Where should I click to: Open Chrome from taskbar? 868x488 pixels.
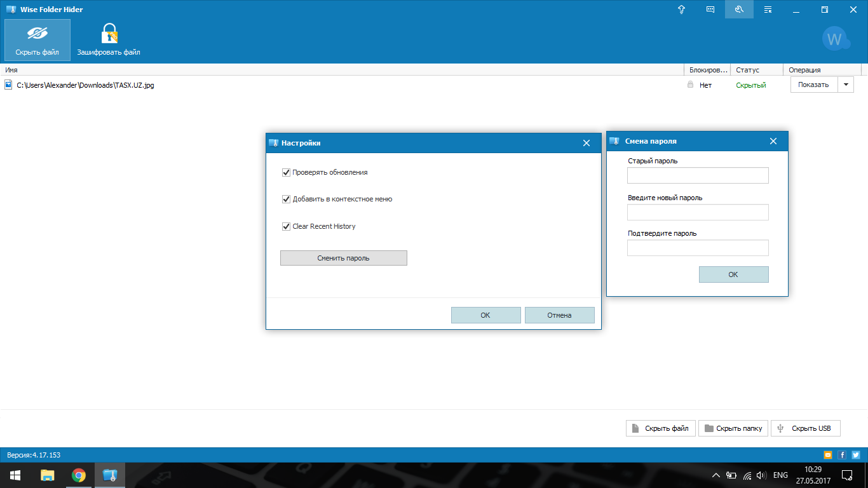coord(79,475)
